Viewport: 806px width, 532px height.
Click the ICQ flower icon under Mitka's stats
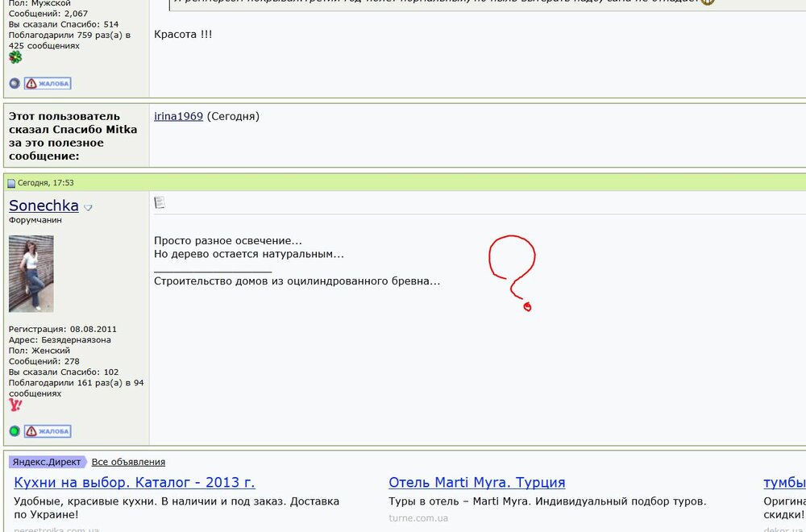[15, 57]
